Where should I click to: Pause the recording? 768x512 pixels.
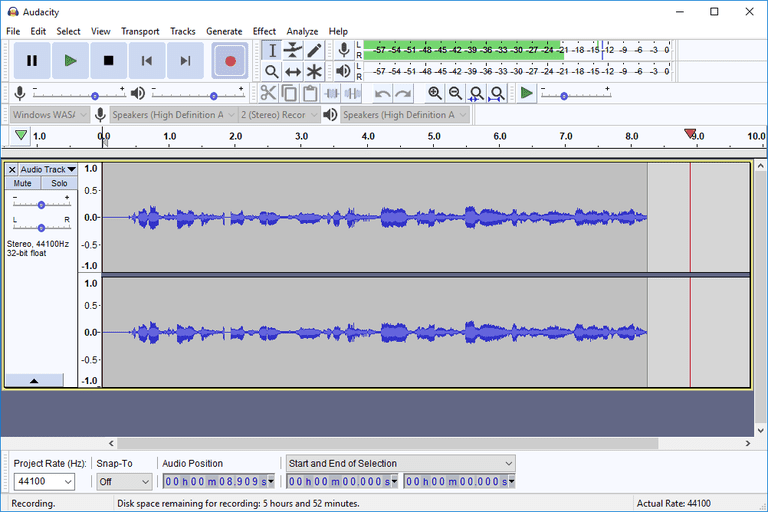tap(32, 61)
